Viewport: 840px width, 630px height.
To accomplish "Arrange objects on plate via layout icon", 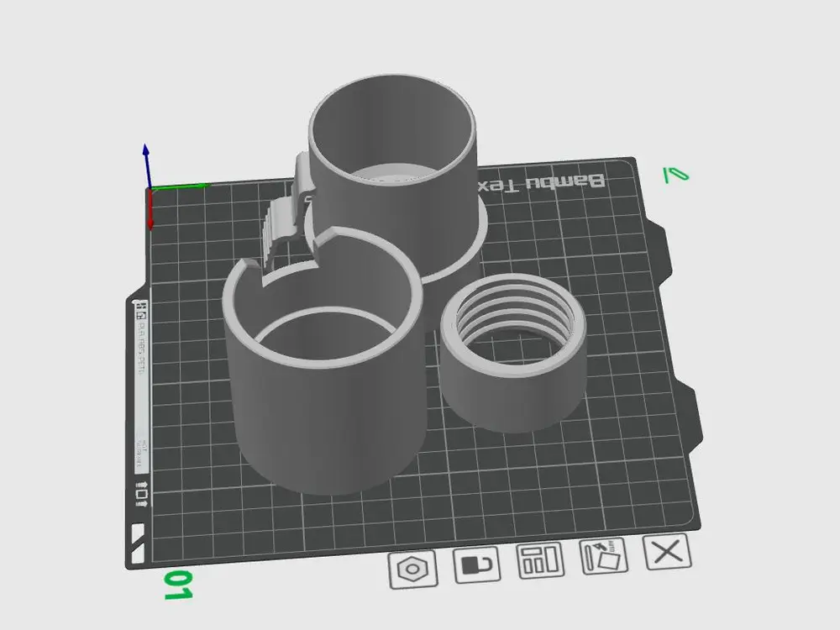I will 540,559.
